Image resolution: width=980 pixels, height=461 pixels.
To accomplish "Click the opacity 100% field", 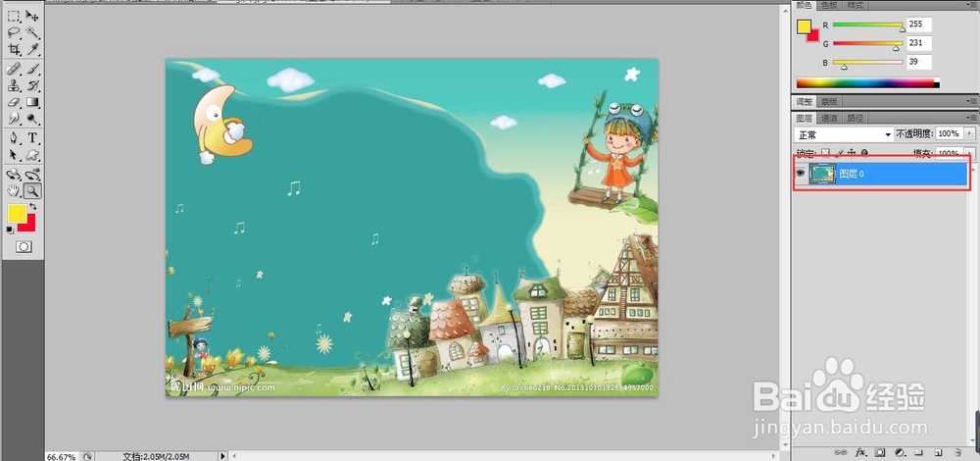I will 950,133.
